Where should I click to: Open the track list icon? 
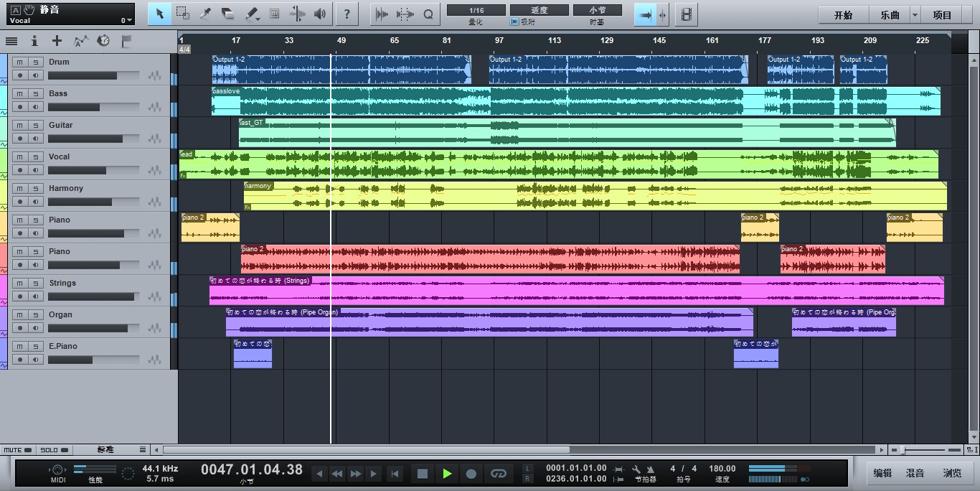coord(11,41)
